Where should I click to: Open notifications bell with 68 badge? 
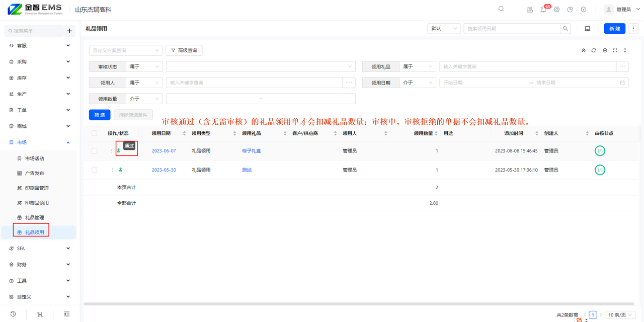tap(543, 10)
